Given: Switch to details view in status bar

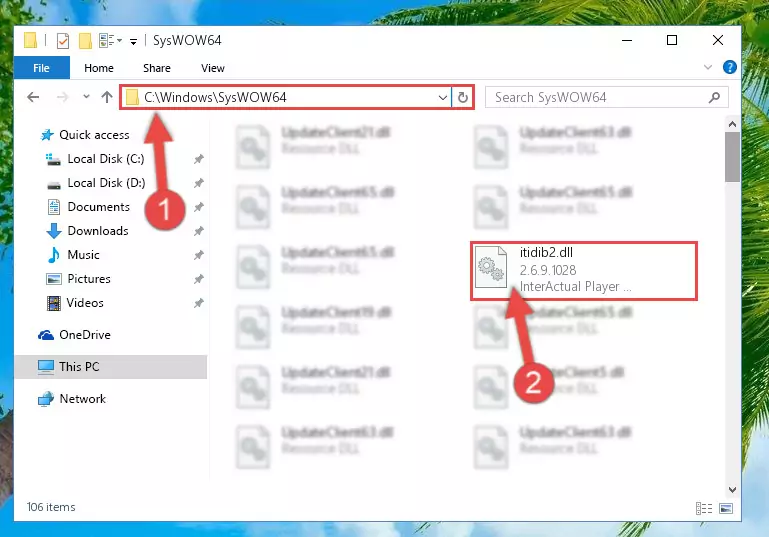Looking at the screenshot, I should coord(704,509).
